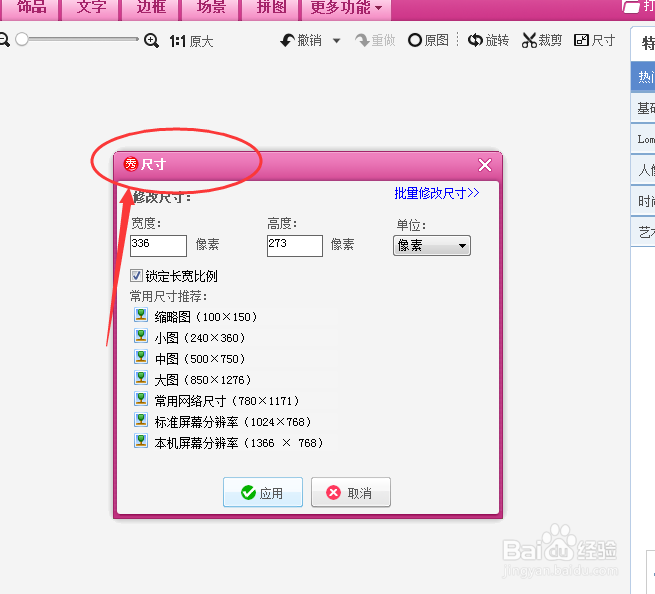Toggle the 锁定长宽比例 checkbox
Image resolution: width=655 pixels, height=594 pixels.
pyautogui.click(x=136, y=276)
